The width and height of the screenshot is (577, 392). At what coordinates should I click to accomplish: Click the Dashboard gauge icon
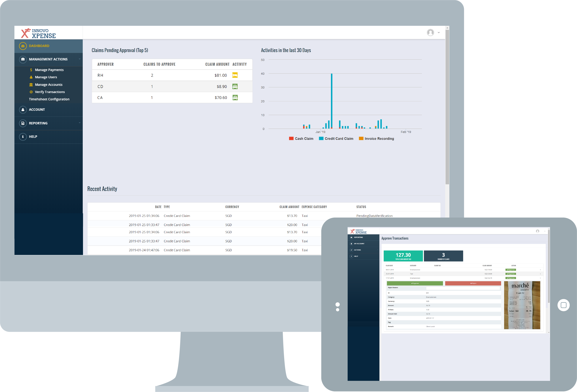(x=23, y=46)
